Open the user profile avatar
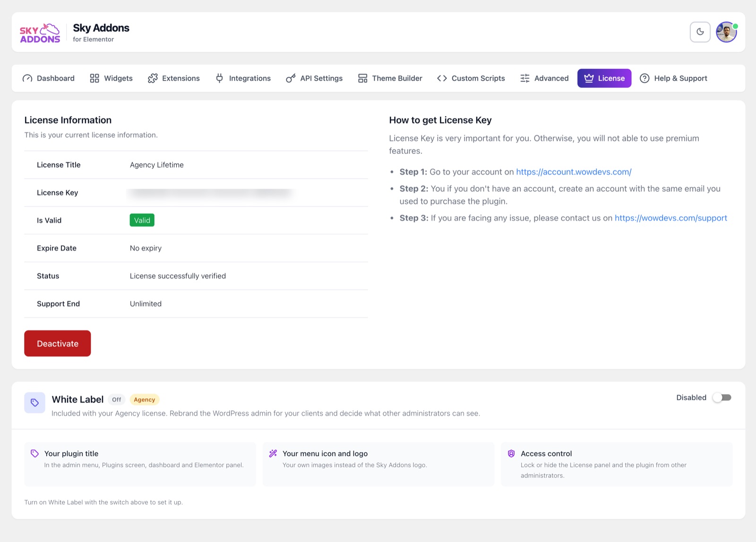The width and height of the screenshot is (756, 542). 727,32
